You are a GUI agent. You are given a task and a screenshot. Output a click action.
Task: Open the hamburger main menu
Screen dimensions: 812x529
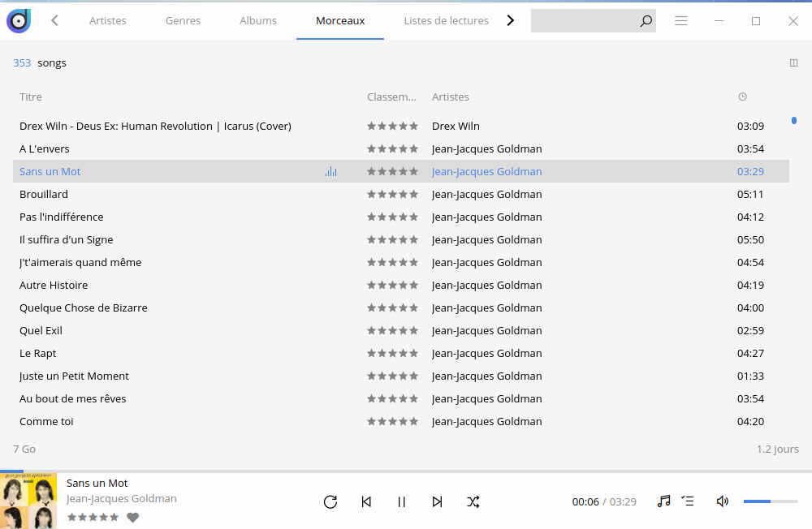[x=681, y=21]
